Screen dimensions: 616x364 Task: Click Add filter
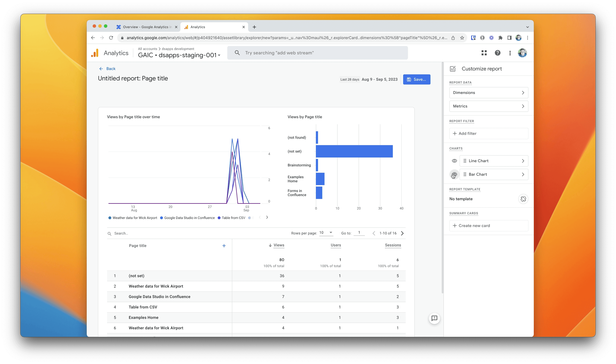point(488,133)
